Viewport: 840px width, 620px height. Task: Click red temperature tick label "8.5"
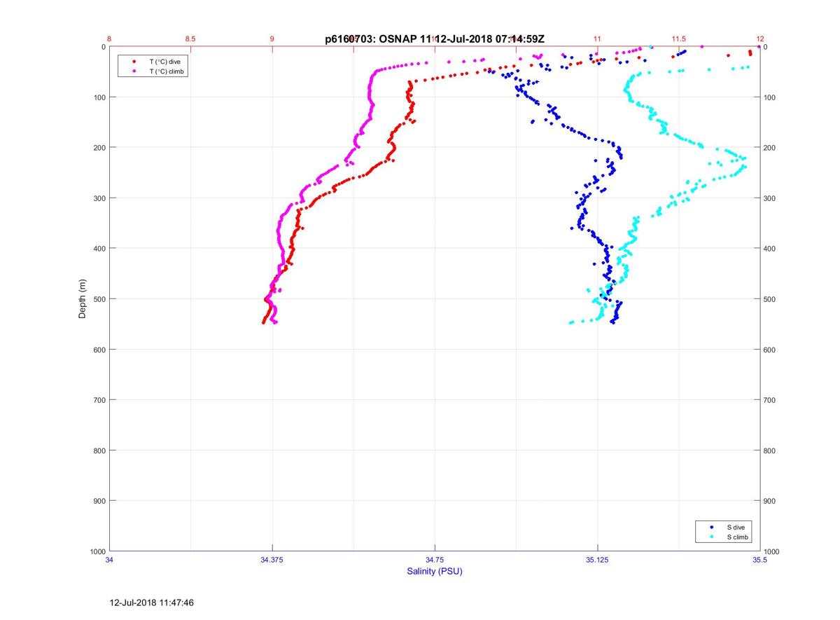[190, 39]
